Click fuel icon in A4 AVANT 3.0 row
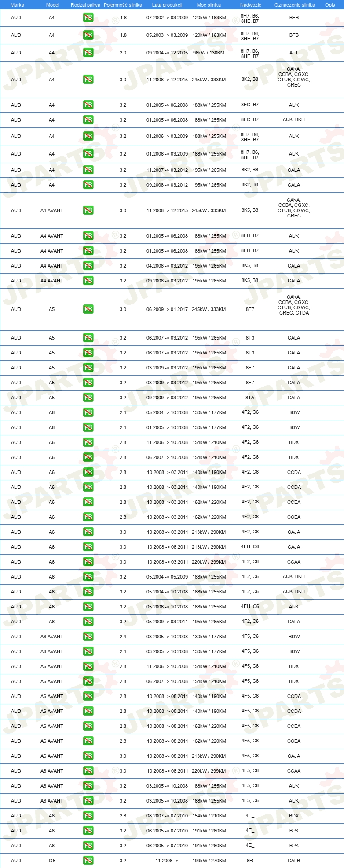Image resolution: width=344 pixels, height=868 pixels. coord(88,210)
